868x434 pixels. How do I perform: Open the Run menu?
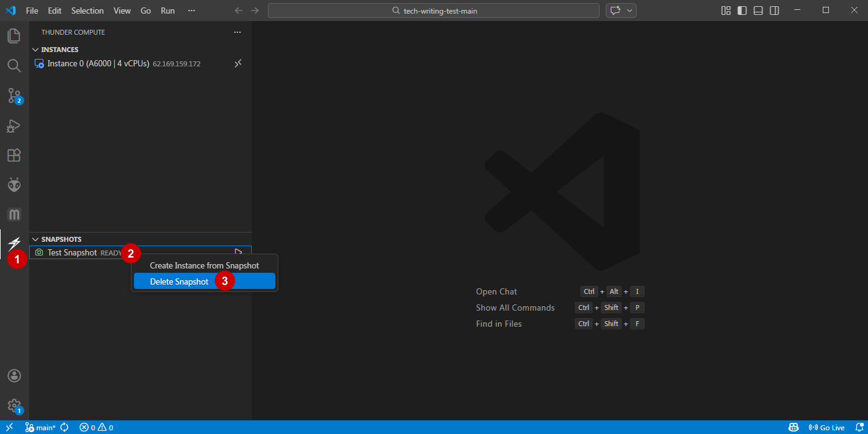167,11
